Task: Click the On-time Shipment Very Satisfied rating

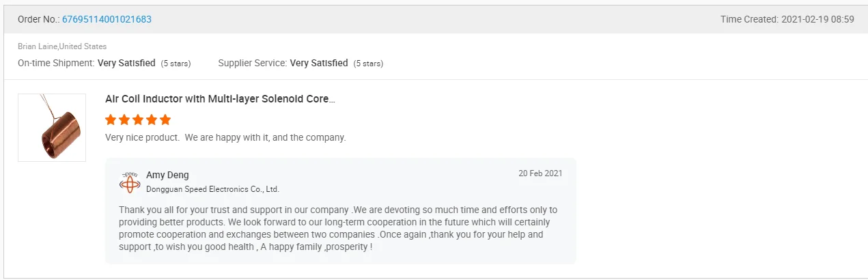Action: point(126,63)
